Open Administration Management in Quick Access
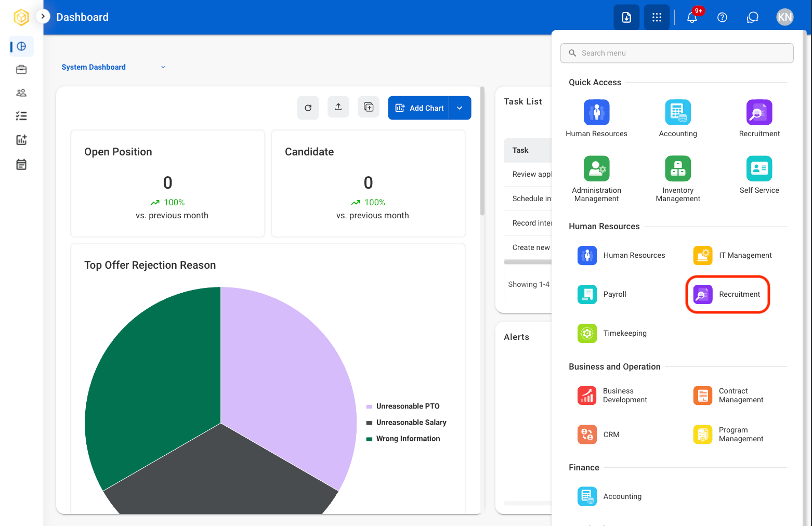 pos(596,179)
